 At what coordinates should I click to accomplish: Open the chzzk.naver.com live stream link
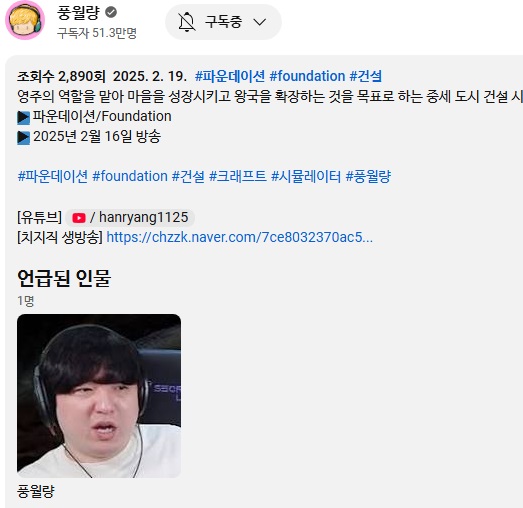[239, 237]
